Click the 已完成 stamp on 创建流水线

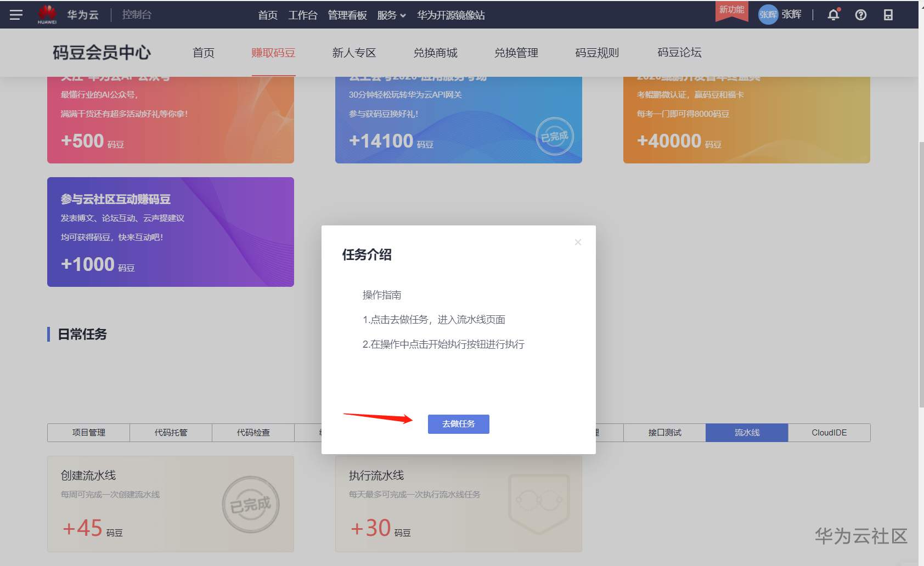(x=251, y=505)
